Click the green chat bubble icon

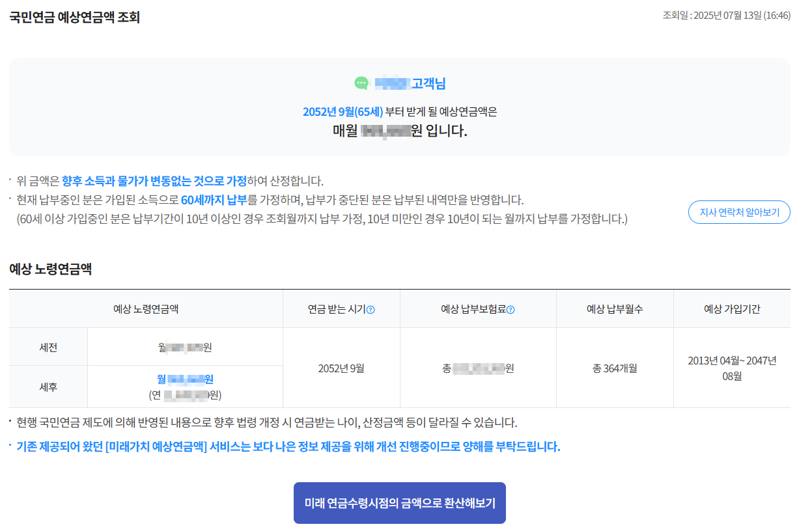pos(361,83)
